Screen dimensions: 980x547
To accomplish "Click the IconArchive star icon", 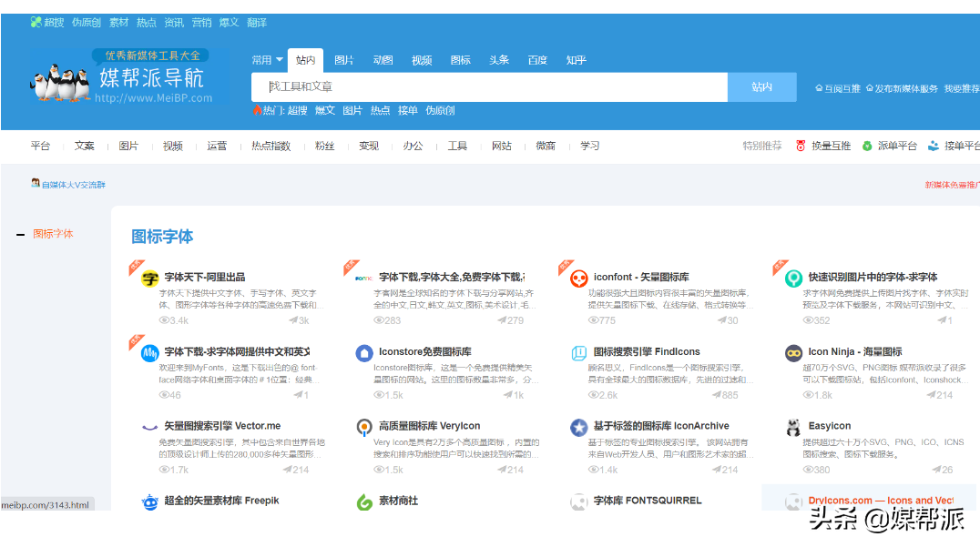I will click(578, 427).
